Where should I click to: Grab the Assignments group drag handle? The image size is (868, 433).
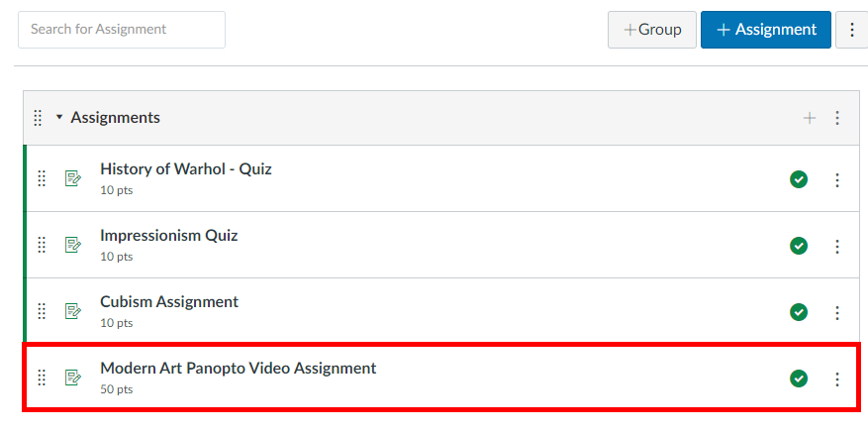pyautogui.click(x=38, y=118)
